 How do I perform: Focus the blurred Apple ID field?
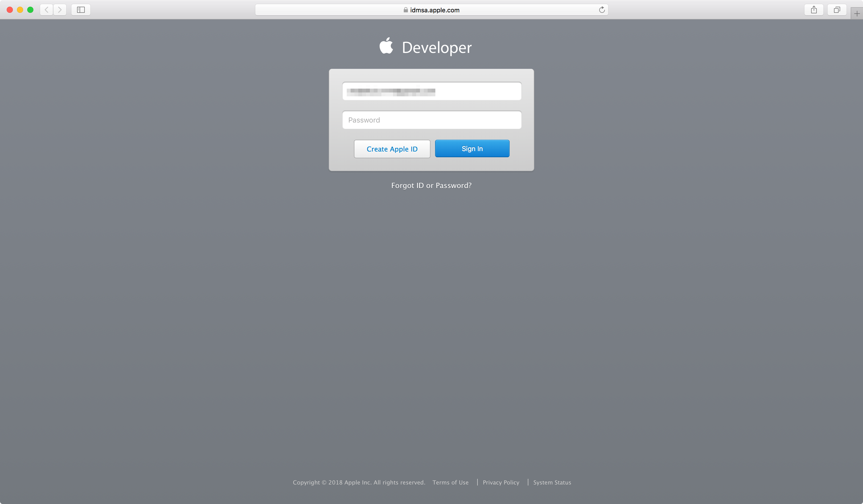coord(431,91)
